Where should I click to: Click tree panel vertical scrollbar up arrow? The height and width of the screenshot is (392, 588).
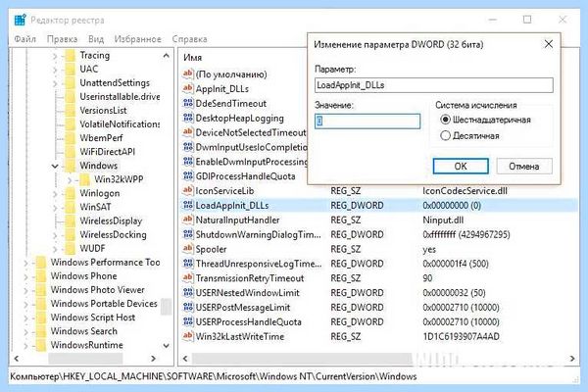[x=167, y=56]
